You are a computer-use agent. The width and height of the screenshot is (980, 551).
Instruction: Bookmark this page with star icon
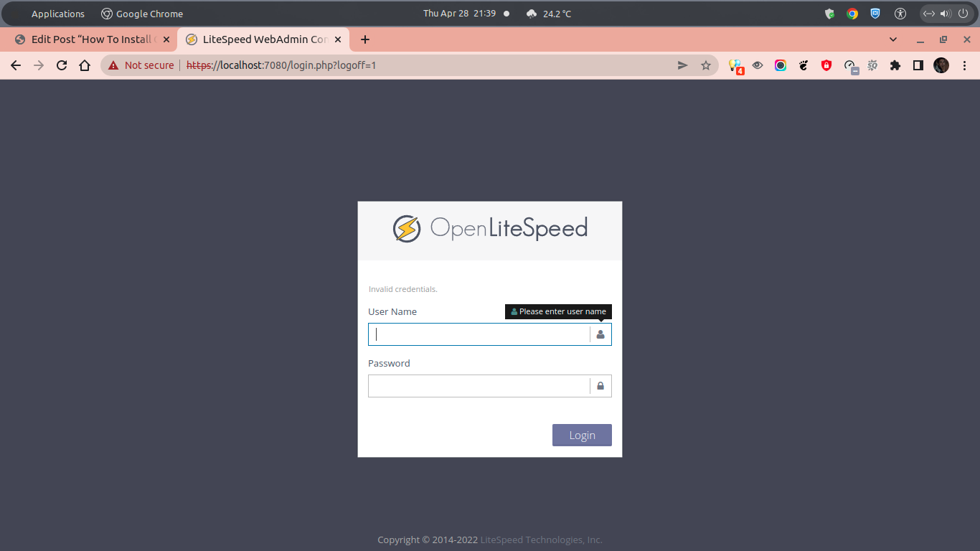coord(706,65)
